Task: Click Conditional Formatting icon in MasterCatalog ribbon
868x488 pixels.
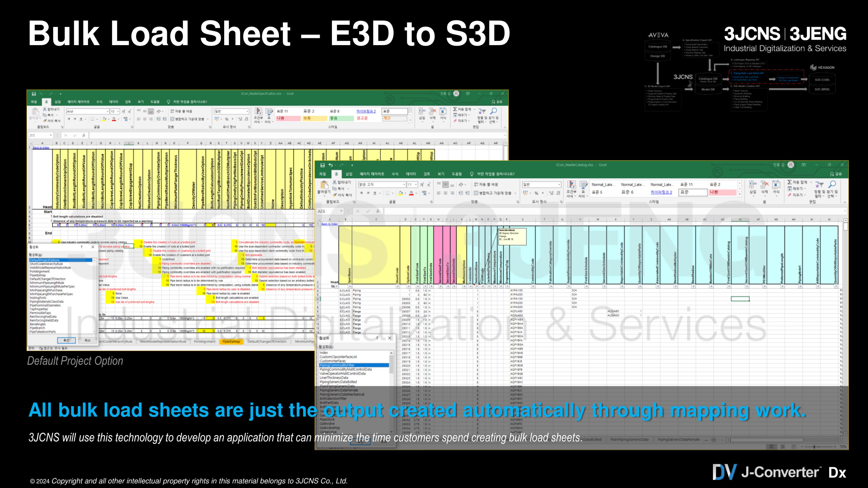Action: (571, 185)
